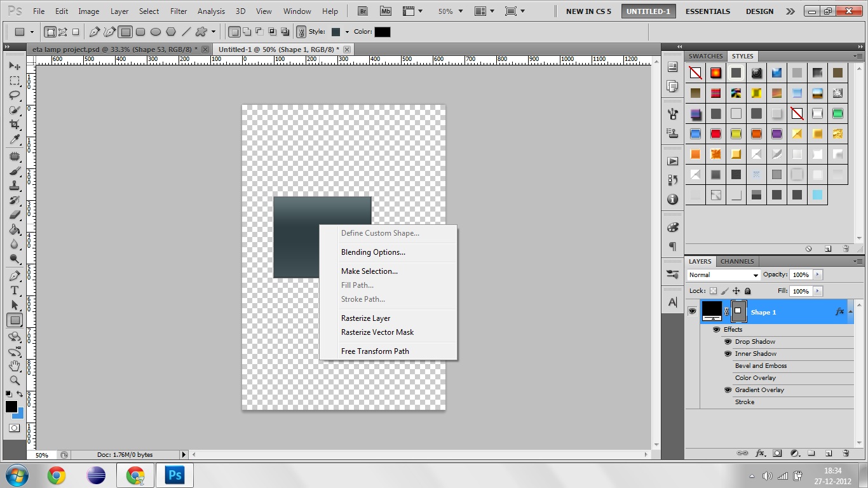Select the Quick Selection tool
This screenshot has height=488, width=868.
[x=15, y=110]
